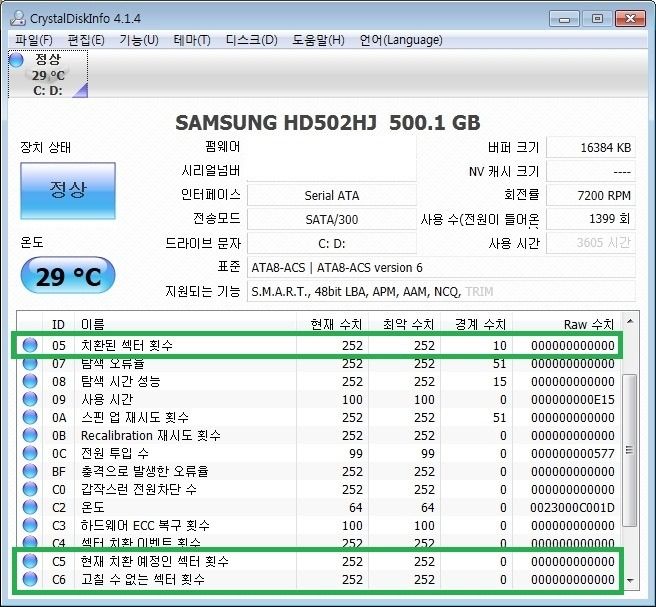This screenshot has width=656, height=607.
Task: Click status orb for row 0C 전원 투입 수
Action: [x=30, y=453]
